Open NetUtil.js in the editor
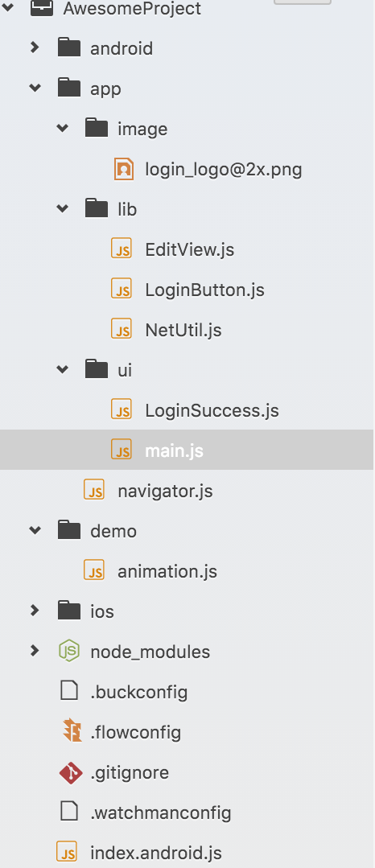 pos(183,330)
